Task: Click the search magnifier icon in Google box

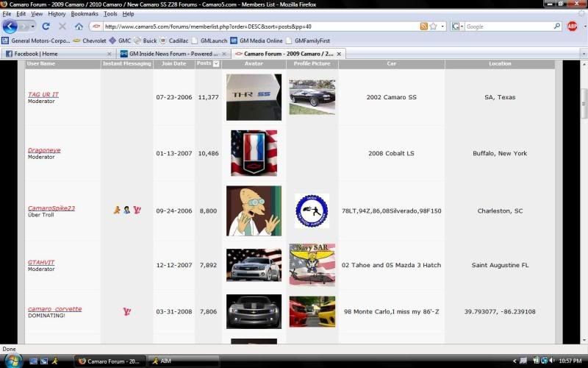Action: (x=557, y=26)
